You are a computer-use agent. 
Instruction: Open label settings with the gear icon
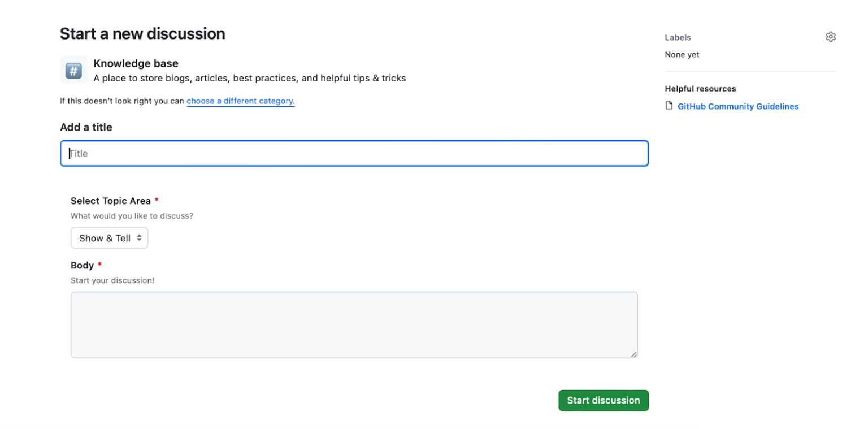[x=831, y=36]
